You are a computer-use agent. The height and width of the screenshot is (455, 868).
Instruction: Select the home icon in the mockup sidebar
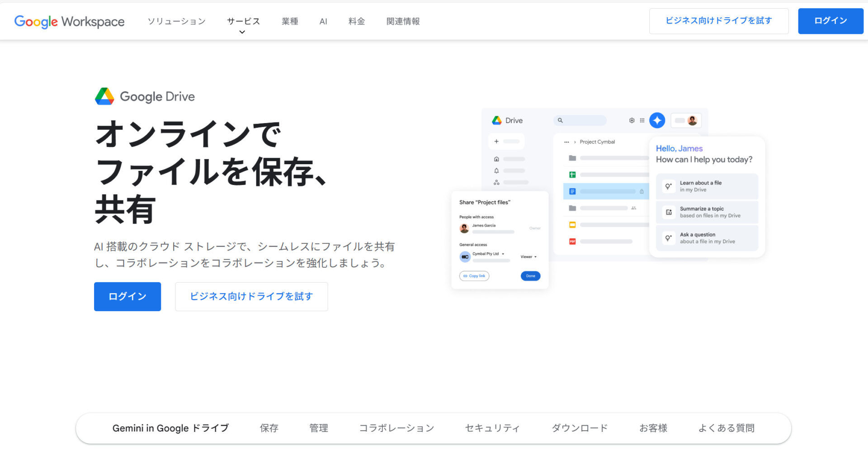[496, 159]
